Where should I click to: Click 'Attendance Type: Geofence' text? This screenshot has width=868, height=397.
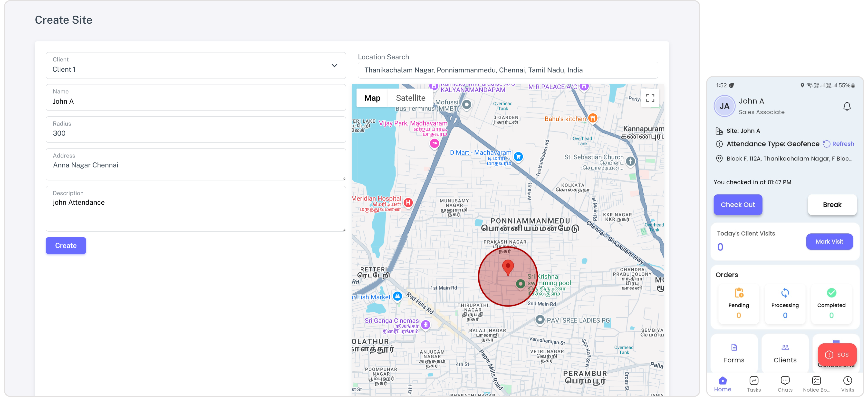(x=773, y=144)
